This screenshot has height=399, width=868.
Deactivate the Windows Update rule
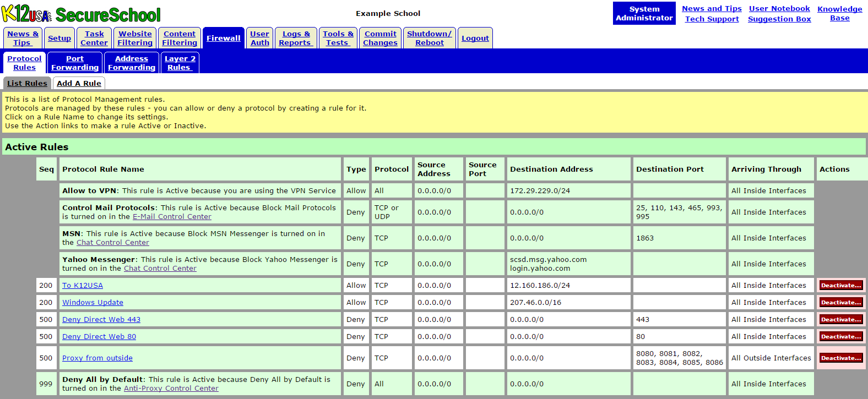pos(841,303)
